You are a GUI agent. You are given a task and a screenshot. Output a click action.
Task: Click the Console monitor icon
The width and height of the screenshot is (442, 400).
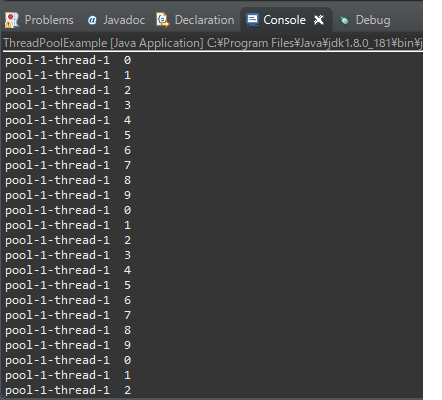[252, 20]
